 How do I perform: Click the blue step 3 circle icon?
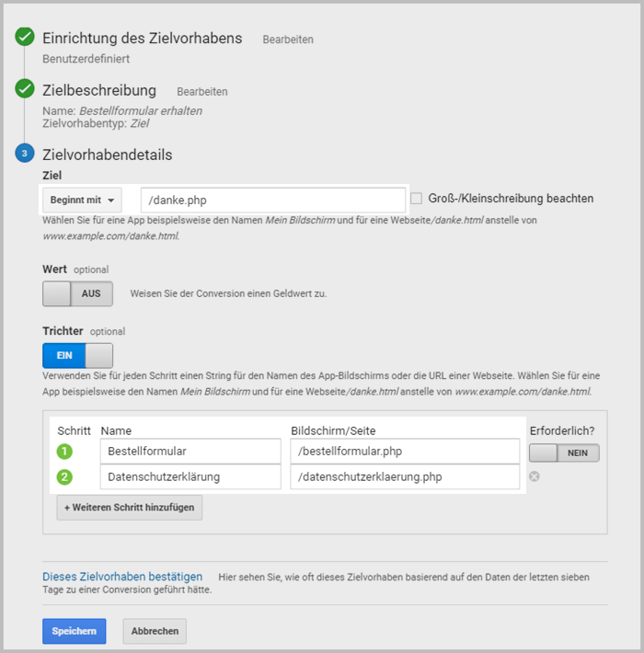(25, 153)
